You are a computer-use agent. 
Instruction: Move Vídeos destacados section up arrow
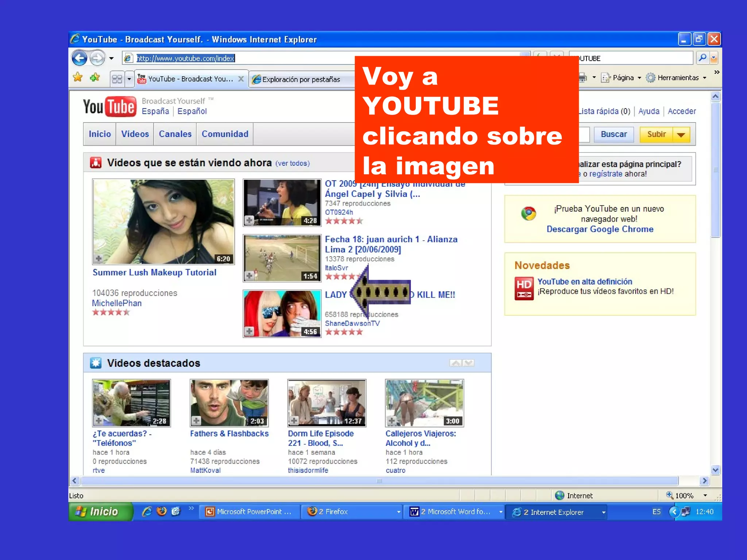click(x=456, y=363)
